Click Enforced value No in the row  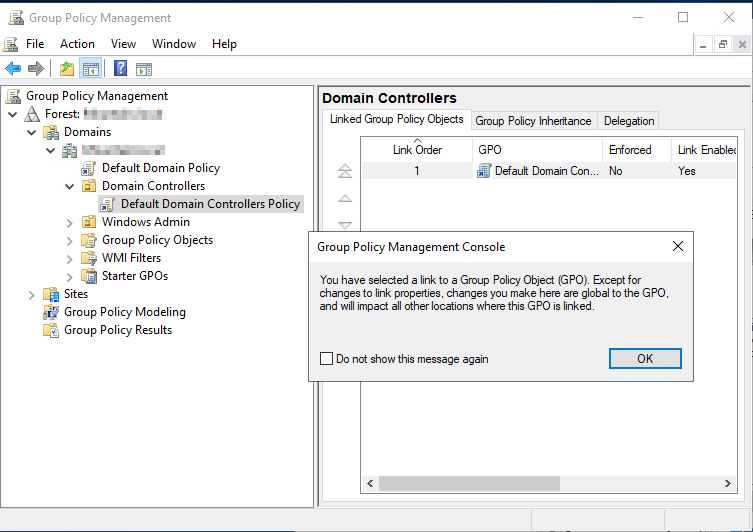(x=616, y=171)
